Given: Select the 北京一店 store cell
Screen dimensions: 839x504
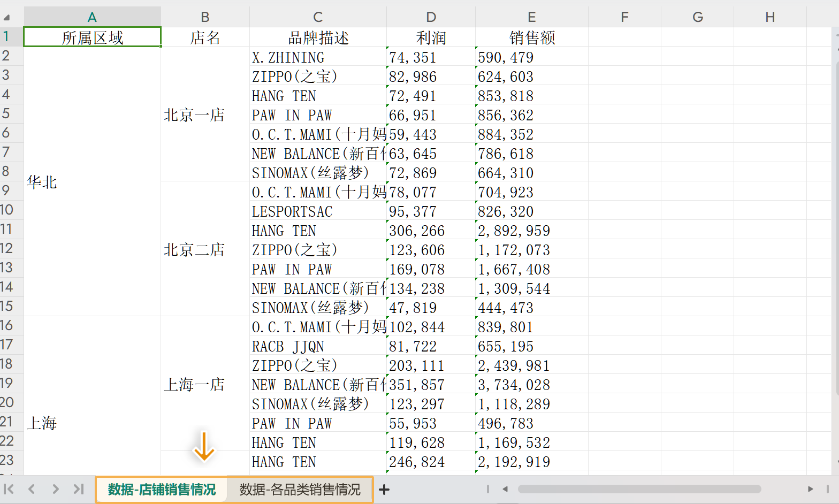Looking at the screenshot, I should click(x=205, y=114).
